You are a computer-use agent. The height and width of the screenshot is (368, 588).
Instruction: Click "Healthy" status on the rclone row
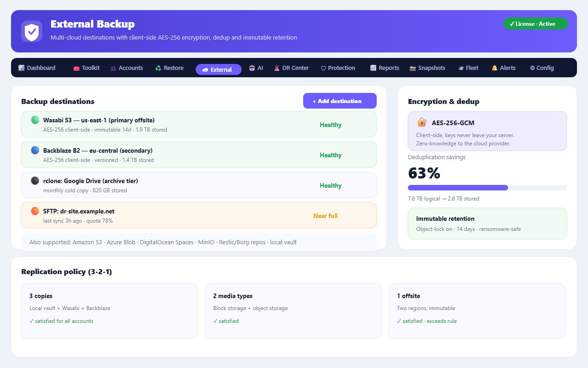click(331, 185)
